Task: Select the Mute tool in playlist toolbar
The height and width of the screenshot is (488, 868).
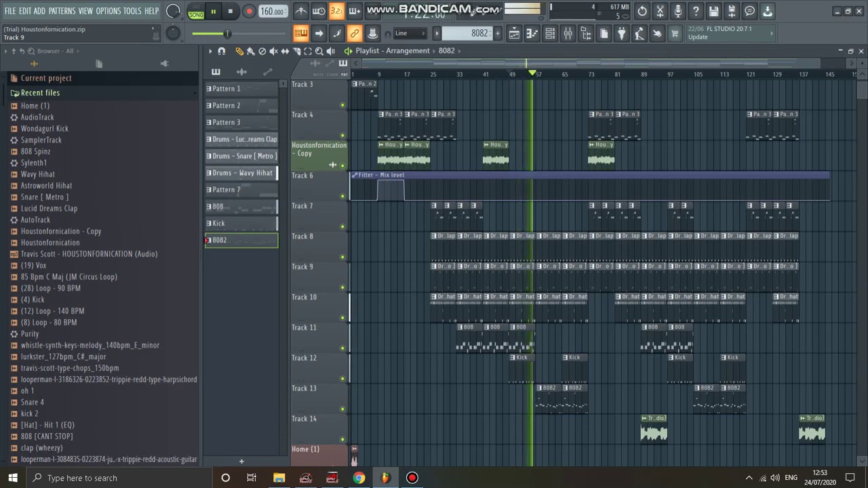Action: pyautogui.click(x=273, y=52)
